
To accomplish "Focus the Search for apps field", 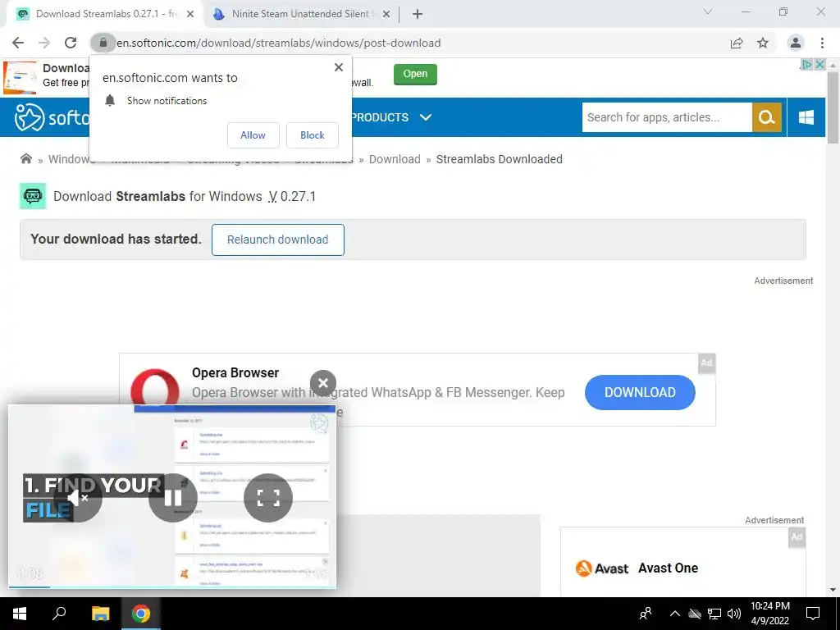I will pos(667,117).
